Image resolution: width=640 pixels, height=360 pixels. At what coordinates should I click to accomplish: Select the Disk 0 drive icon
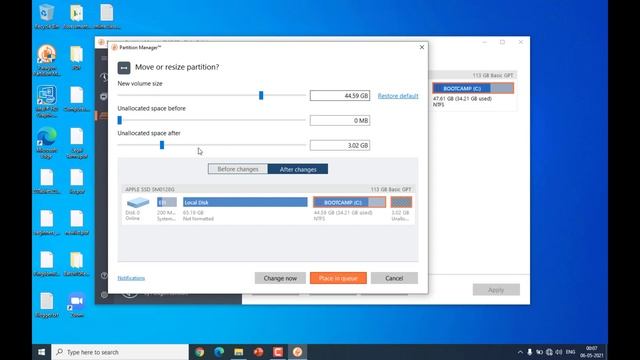[138, 202]
